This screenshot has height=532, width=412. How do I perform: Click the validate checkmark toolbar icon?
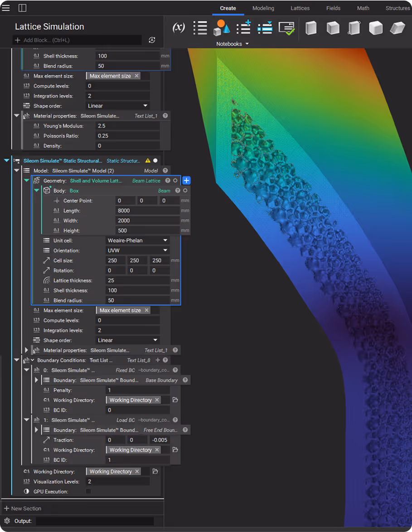pos(286,28)
